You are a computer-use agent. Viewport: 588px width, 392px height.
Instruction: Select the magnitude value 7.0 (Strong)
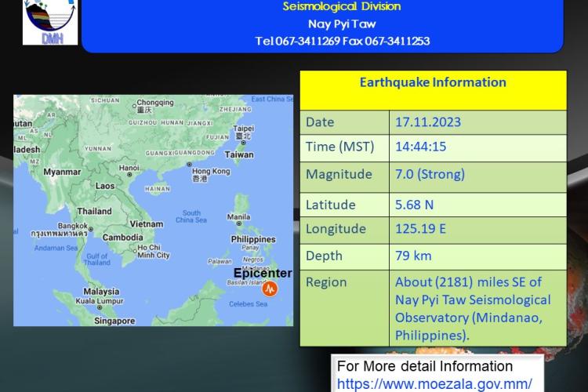[x=430, y=174]
